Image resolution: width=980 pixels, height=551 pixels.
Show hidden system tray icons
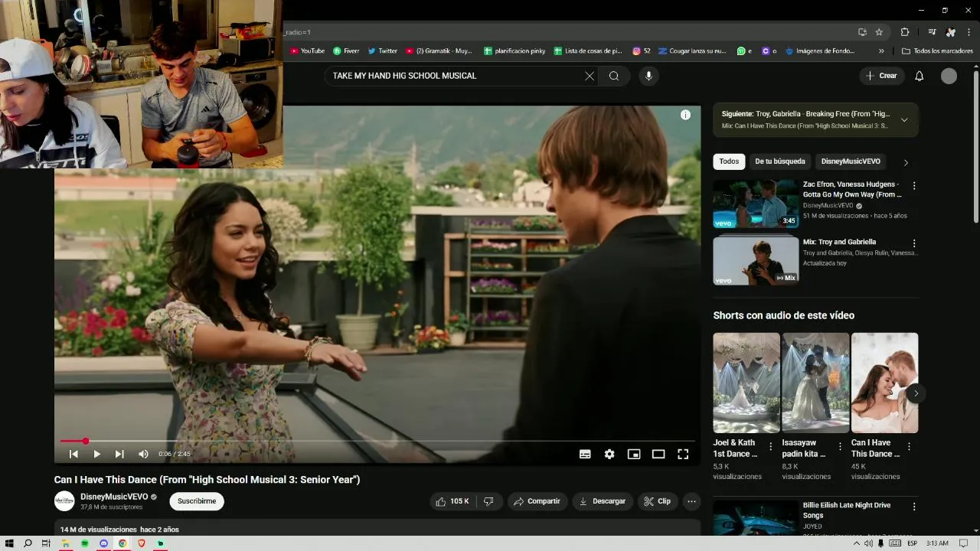pos(857,543)
